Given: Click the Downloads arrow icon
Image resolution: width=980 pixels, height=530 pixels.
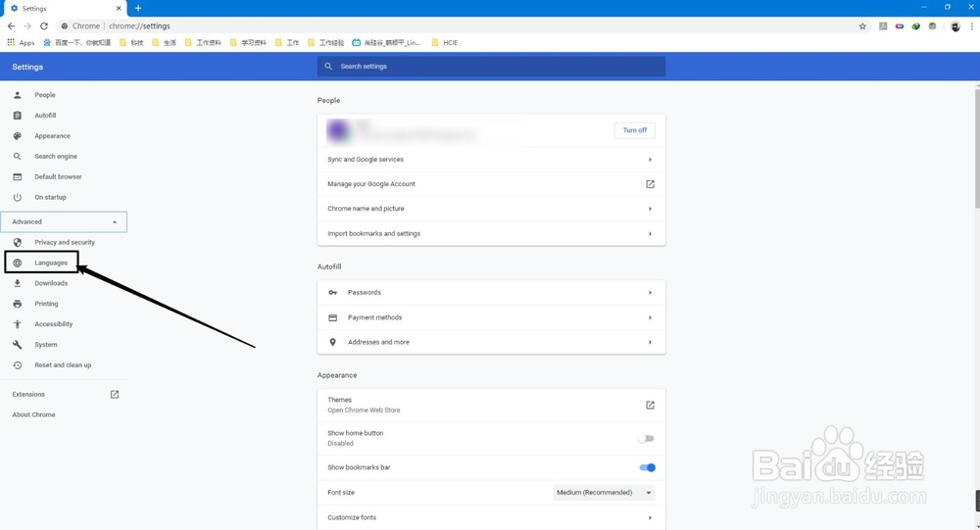Looking at the screenshot, I should 18,283.
